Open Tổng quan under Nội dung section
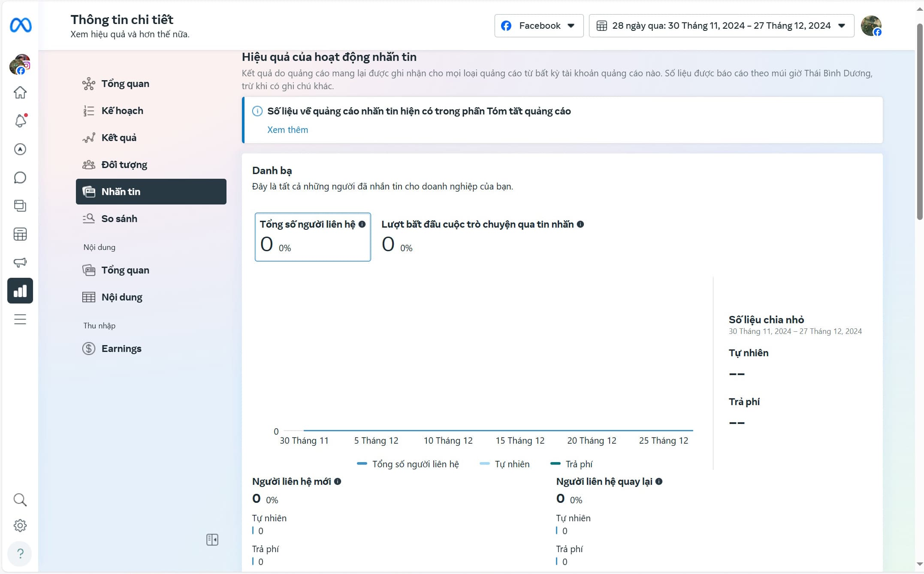Screen dimensions: 924x574 click(151, 270)
